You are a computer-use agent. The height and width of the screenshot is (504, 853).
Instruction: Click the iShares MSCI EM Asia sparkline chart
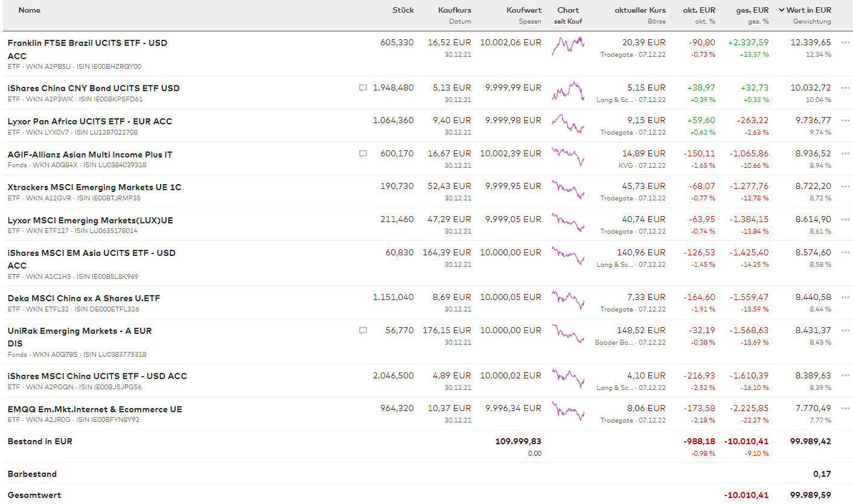point(568,255)
